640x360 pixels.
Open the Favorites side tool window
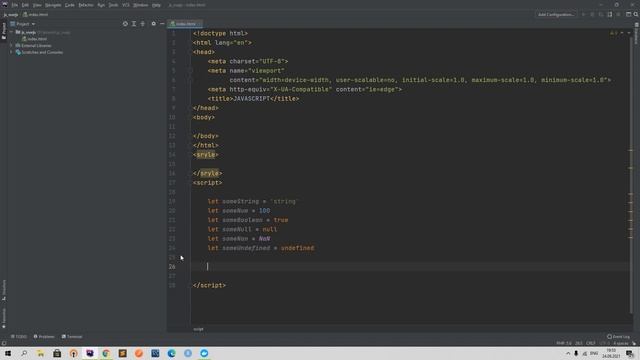tap(4, 318)
